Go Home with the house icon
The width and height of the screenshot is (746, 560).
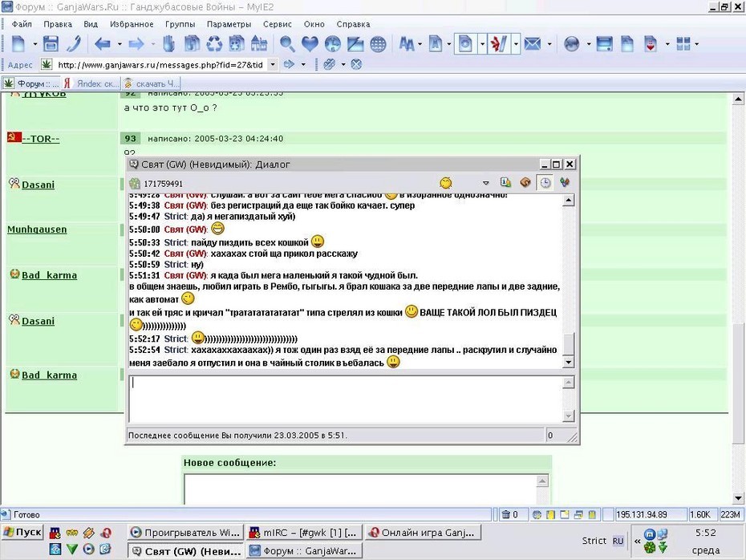[x=259, y=44]
